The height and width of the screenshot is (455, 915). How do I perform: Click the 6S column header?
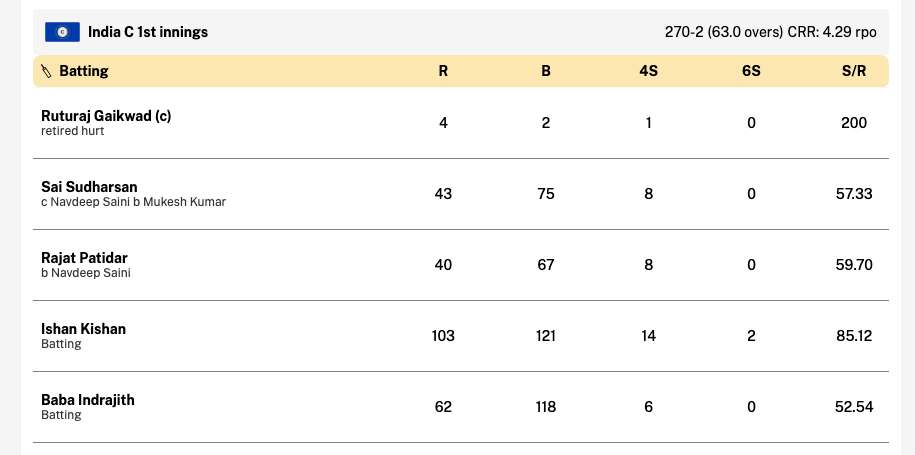coord(751,71)
